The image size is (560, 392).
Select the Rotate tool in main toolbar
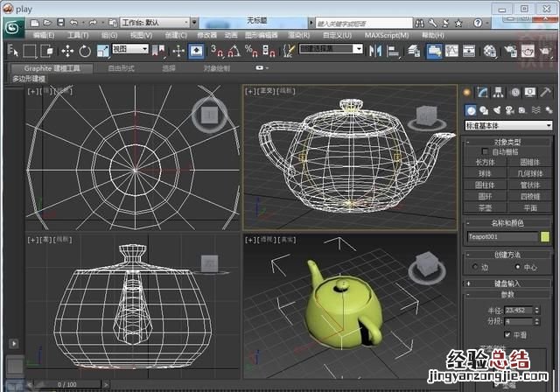(x=84, y=51)
